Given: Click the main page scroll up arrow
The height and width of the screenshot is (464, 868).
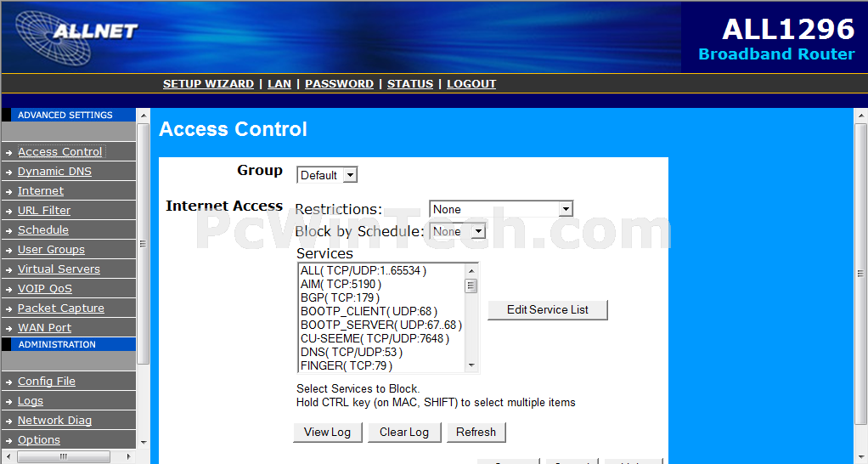Looking at the screenshot, I should pyautogui.click(x=861, y=116).
